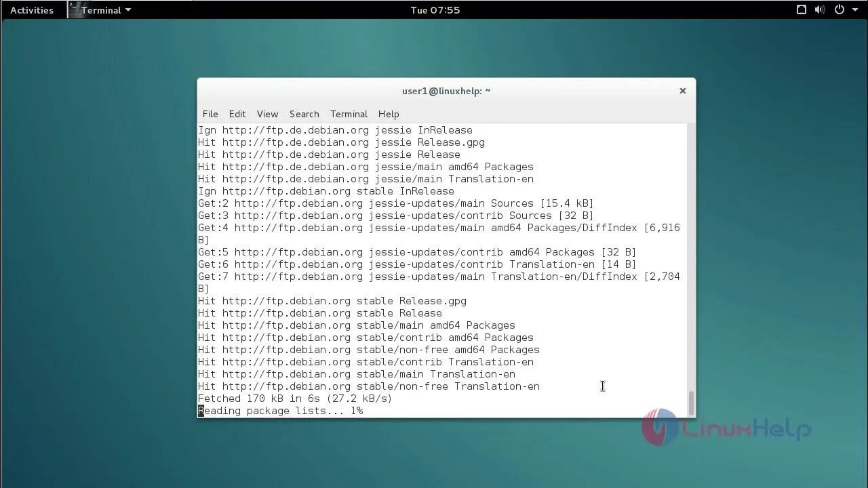Click the 'Hit' stable/contrib amd64 Packages line

[366, 338]
